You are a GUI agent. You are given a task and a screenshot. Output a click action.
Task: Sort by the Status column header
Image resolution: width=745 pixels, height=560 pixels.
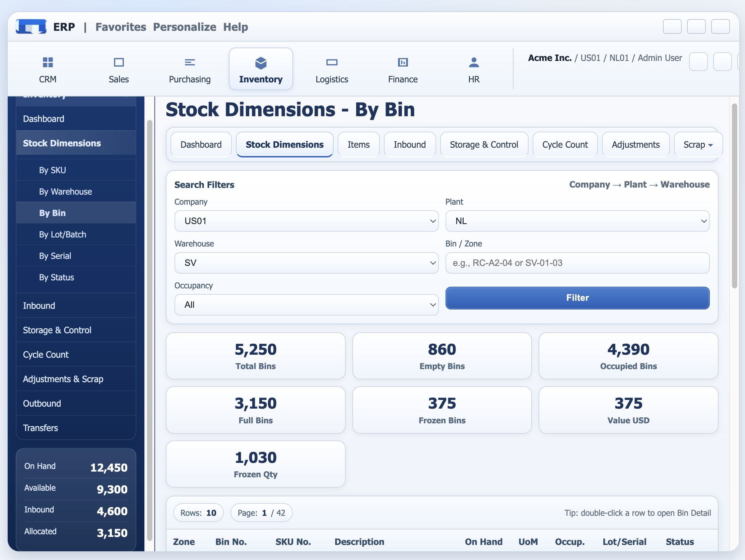tap(680, 542)
